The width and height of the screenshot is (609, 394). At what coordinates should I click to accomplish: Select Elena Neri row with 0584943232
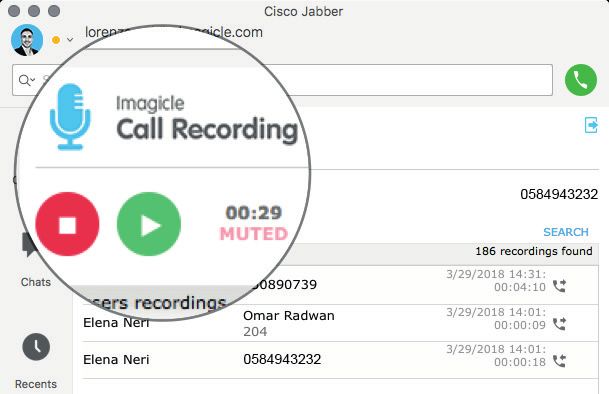(x=340, y=360)
